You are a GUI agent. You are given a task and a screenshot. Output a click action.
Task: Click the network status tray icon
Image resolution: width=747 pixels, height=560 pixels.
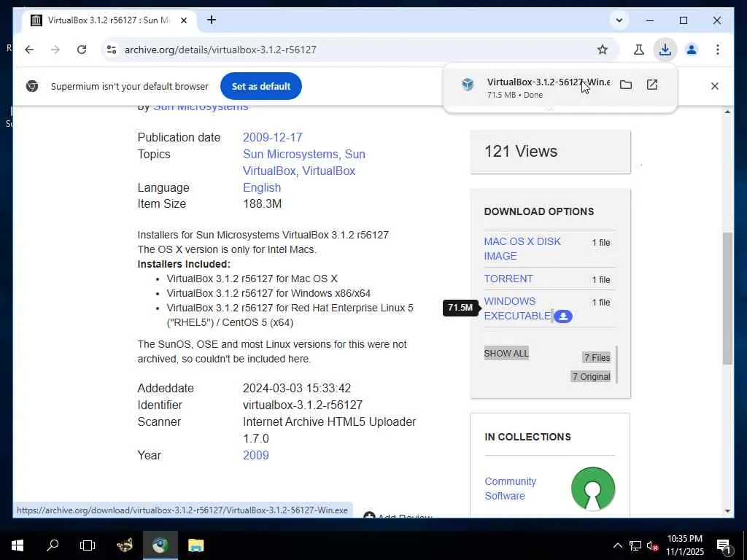[635, 545]
